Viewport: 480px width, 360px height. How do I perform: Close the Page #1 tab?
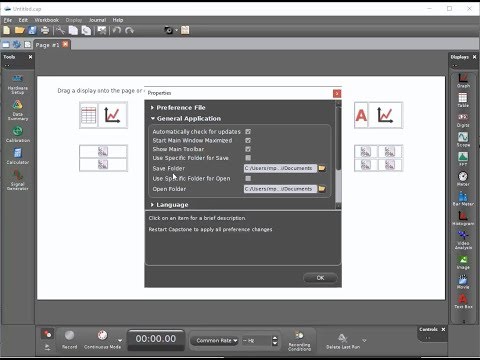65,44
